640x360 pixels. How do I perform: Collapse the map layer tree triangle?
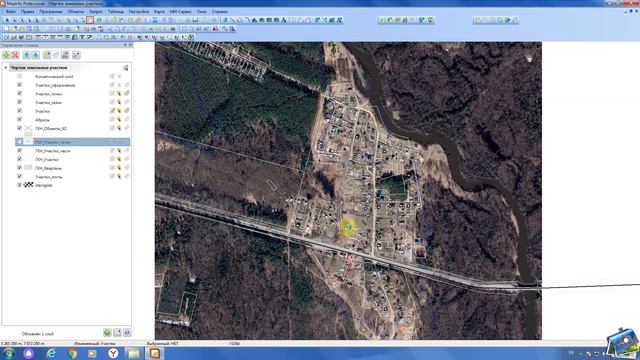coord(6,68)
